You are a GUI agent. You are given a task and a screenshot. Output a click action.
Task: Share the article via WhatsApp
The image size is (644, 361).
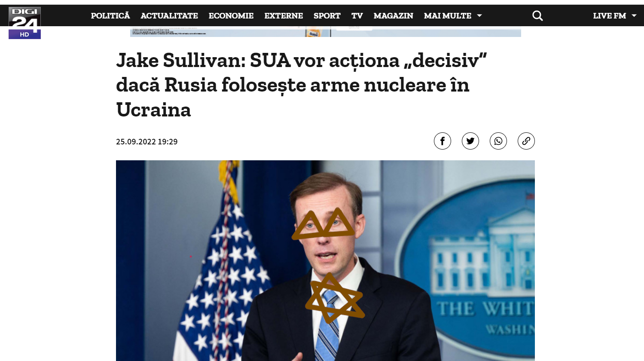tap(498, 141)
